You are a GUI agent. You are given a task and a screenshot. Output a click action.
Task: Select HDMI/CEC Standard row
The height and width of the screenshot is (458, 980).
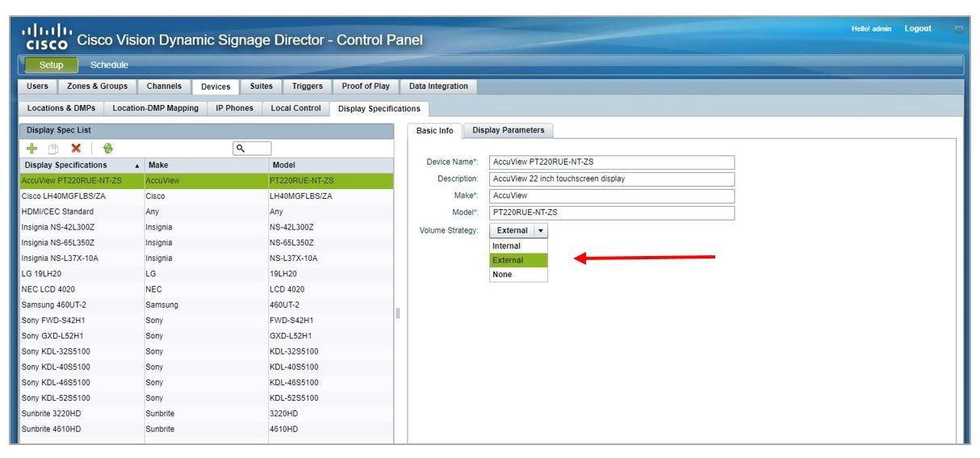[207, 212]
